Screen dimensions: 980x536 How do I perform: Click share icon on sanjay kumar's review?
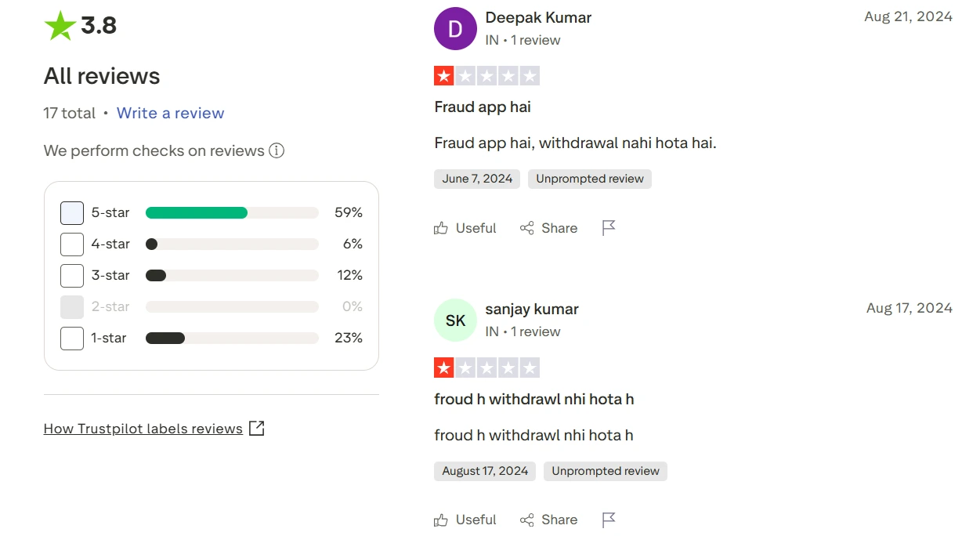[x=526, y=520]
